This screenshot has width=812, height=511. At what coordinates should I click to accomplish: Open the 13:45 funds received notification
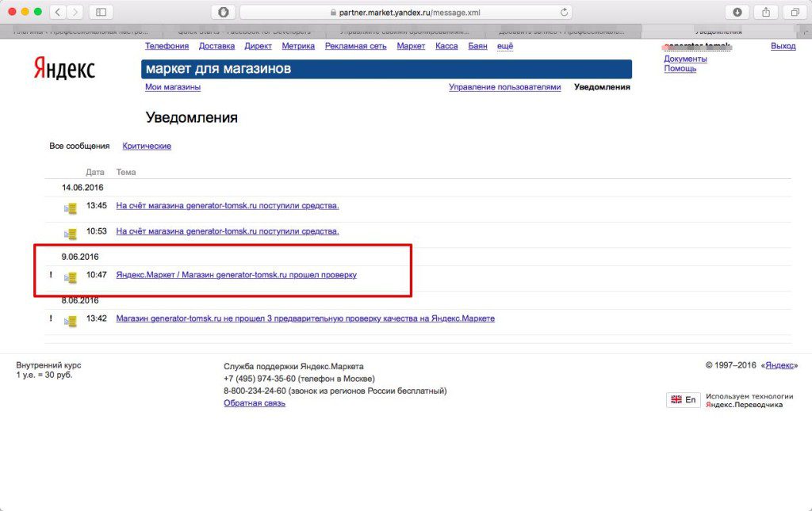point(228,205)
